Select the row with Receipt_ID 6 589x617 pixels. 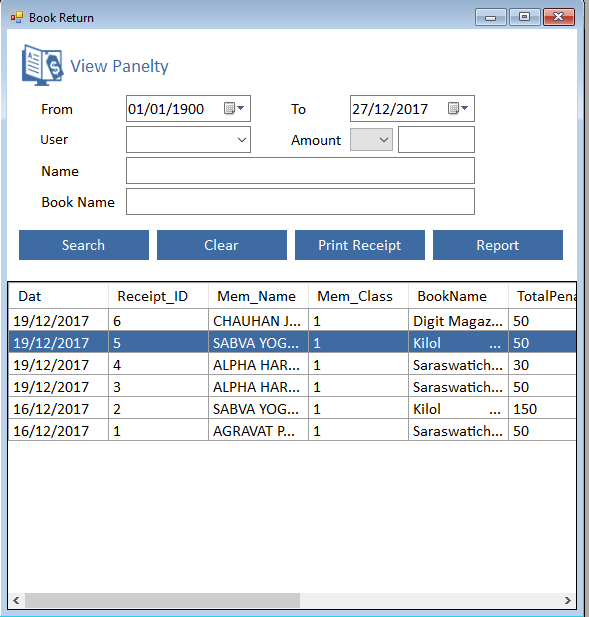292,321
